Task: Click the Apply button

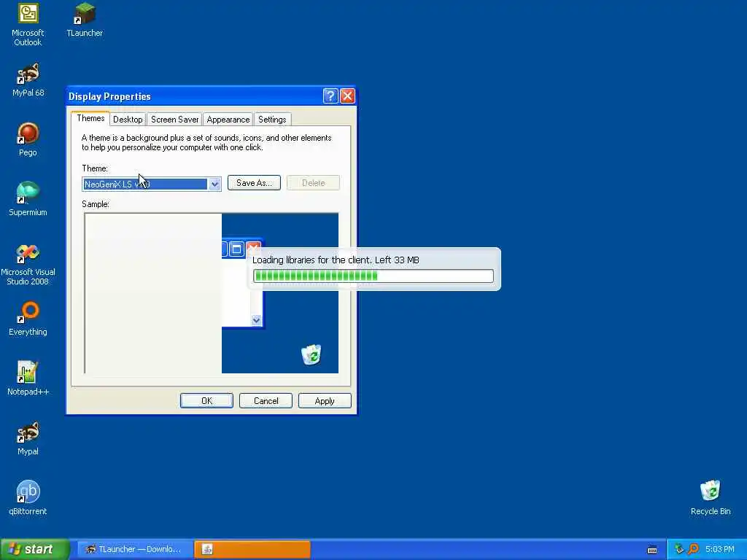Action: [325, 401]
